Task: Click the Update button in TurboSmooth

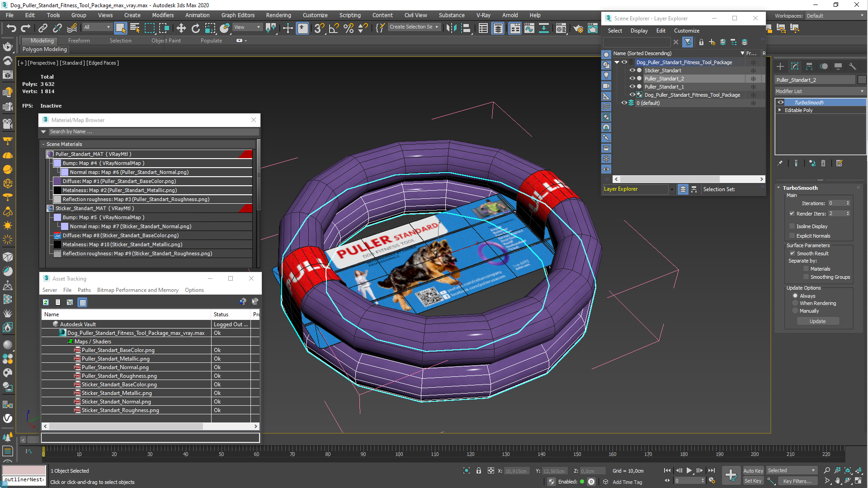Action: point(817,321)
